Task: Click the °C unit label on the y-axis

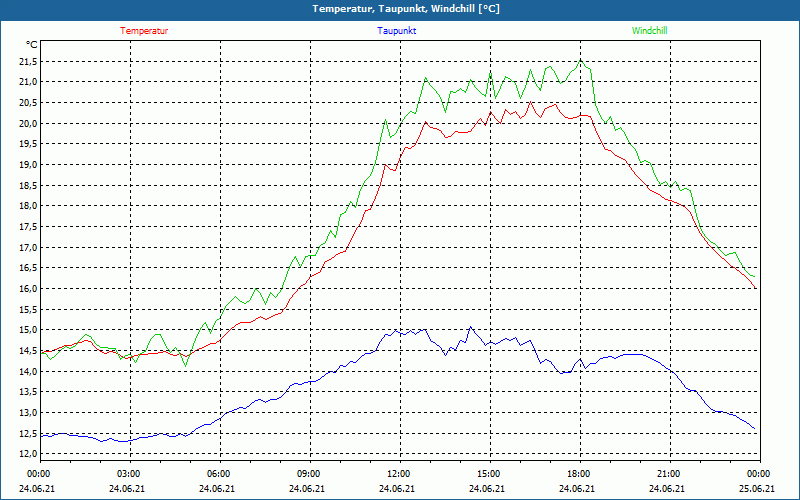Action: pyautogui.click(x=32, y=45)
